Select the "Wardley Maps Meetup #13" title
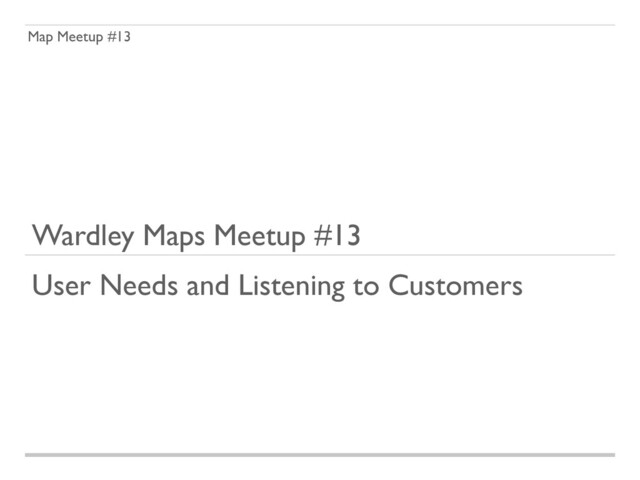640x480 pixels. [196, 237]
